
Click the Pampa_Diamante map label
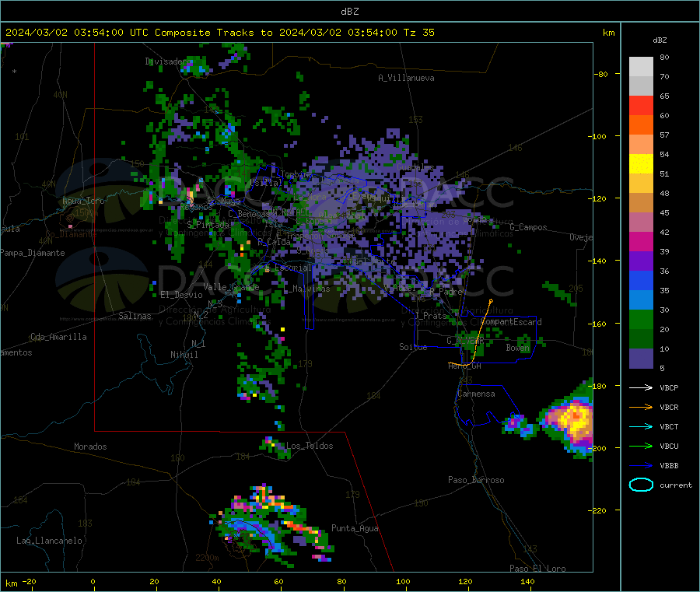33,253
